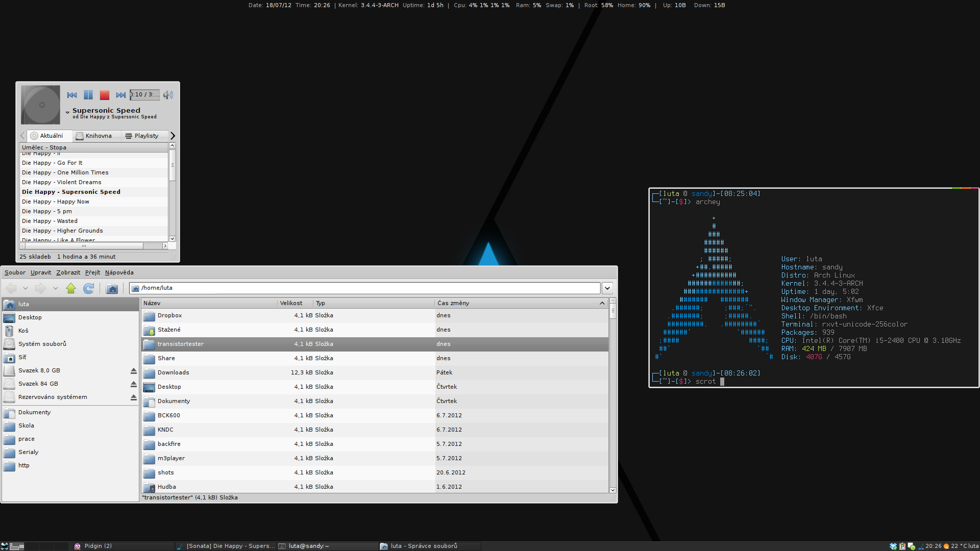Click the /home/luta location field
980x551 pixels.
pyautogui.click(x=365, y=288)
